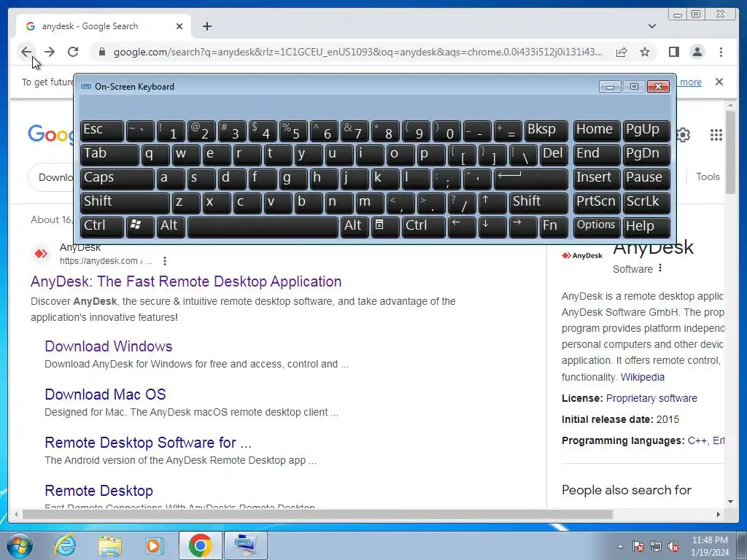747x560 pixels.
Task: Dismiss the notification bar with X
Action: coord(719,82)
